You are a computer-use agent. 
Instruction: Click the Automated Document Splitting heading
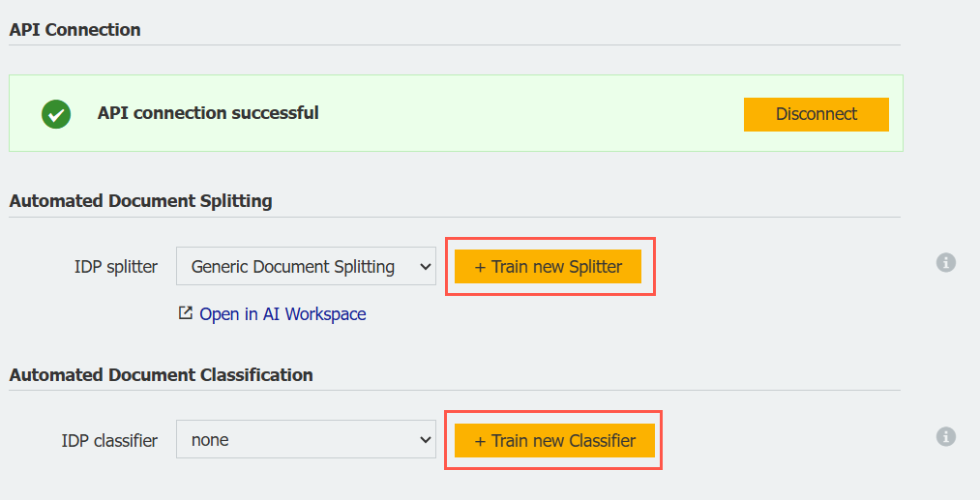(141, 201)
